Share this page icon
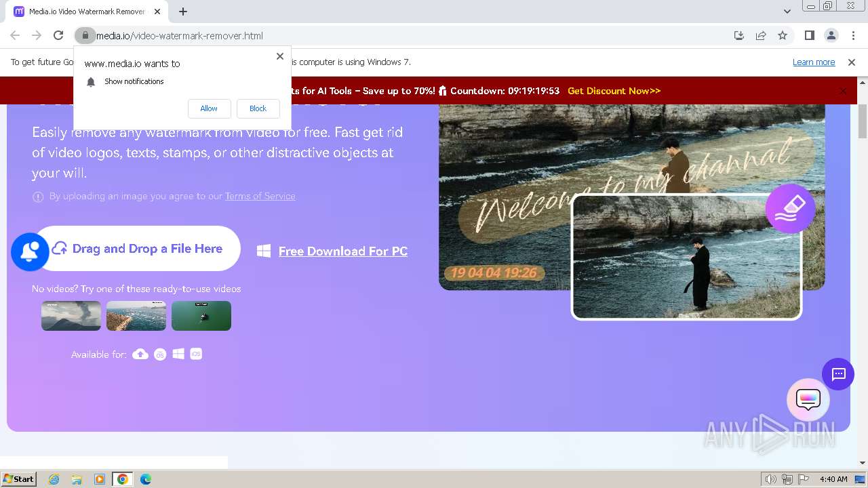The image size is (868, 488). click(x=761, y=35)
